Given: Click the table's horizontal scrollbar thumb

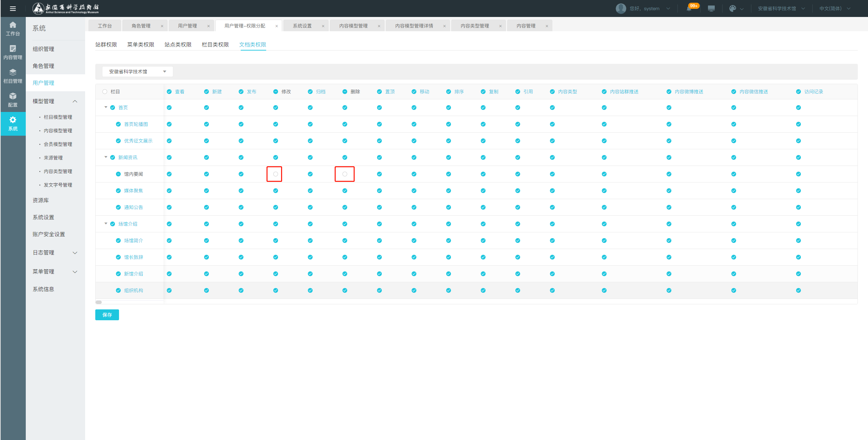Looking at the screenshot, I should (99, 302).
